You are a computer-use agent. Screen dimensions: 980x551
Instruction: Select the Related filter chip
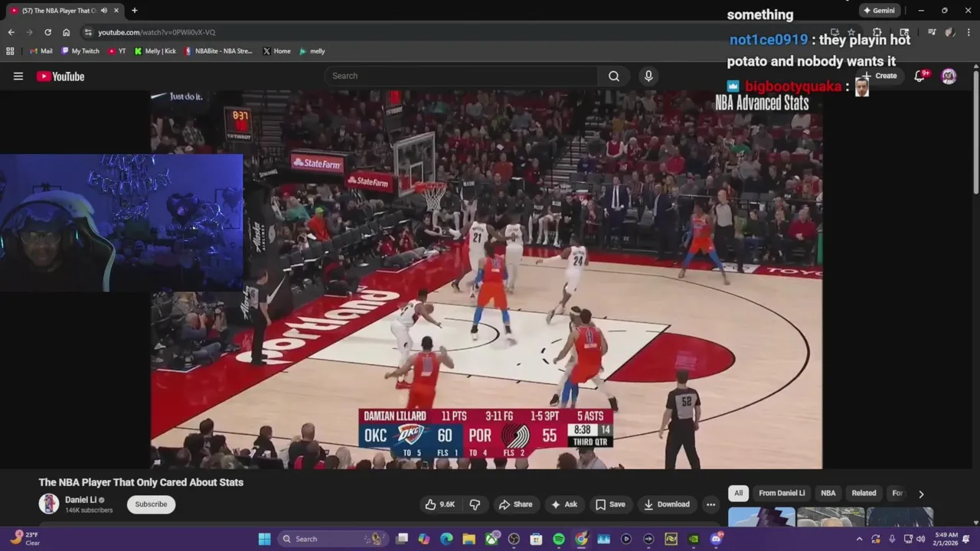pyautogui.click(x=864, y=493)
